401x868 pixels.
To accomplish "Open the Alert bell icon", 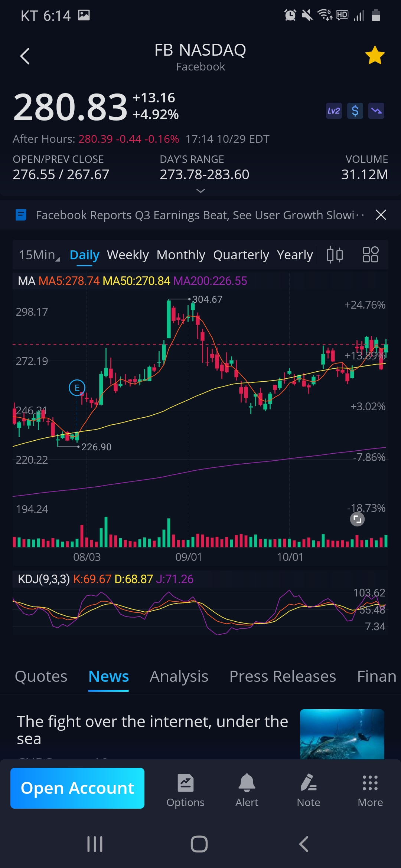I will click(x=247, y=790).
